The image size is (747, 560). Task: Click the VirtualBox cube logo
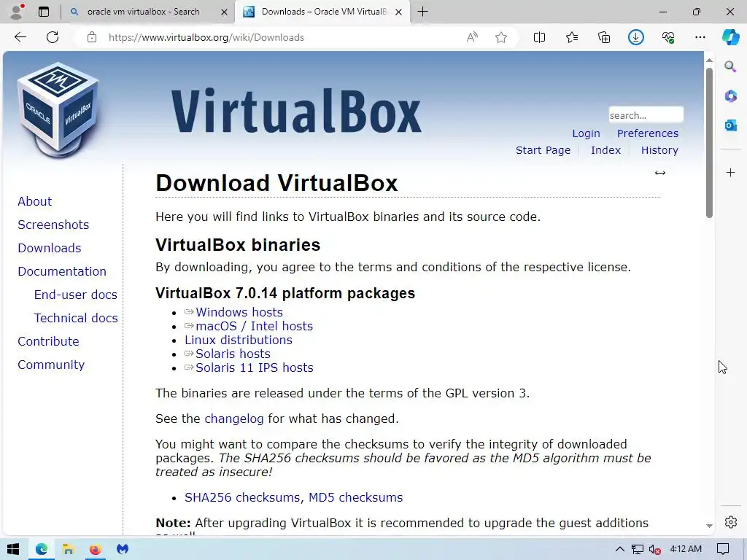[x=58, y=110]
